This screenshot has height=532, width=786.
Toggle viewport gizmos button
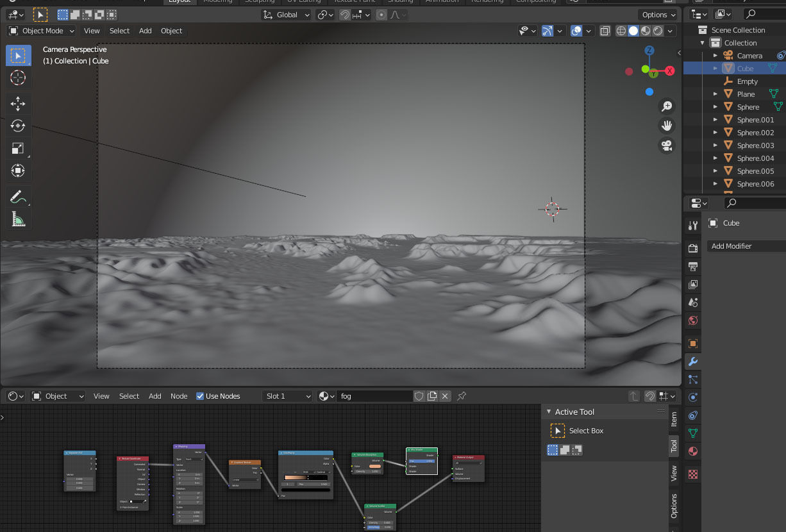[x=548, y=31]
